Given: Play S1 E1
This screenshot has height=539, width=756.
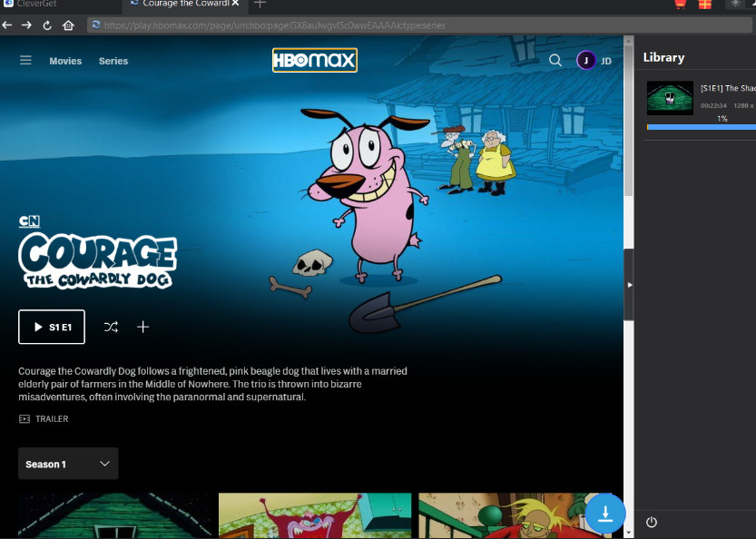Looking at the screenshot, I should pos(52,327).
